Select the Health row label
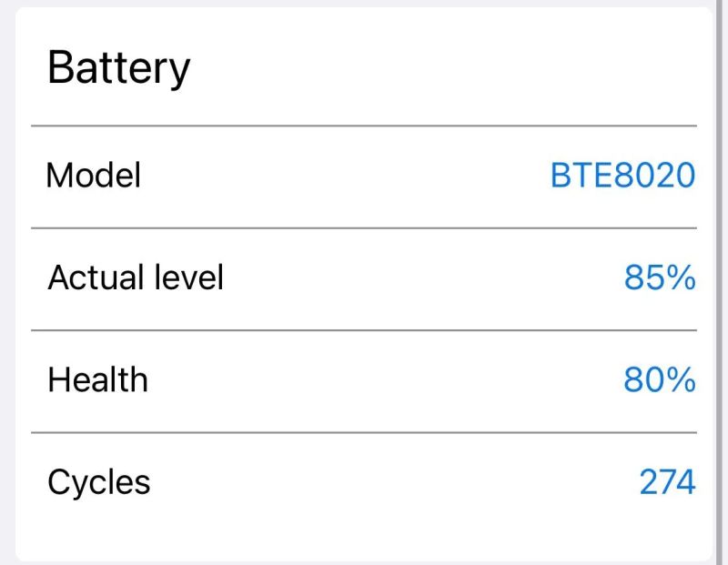Viewport: 728px width, 565px height. coord(97,379)
